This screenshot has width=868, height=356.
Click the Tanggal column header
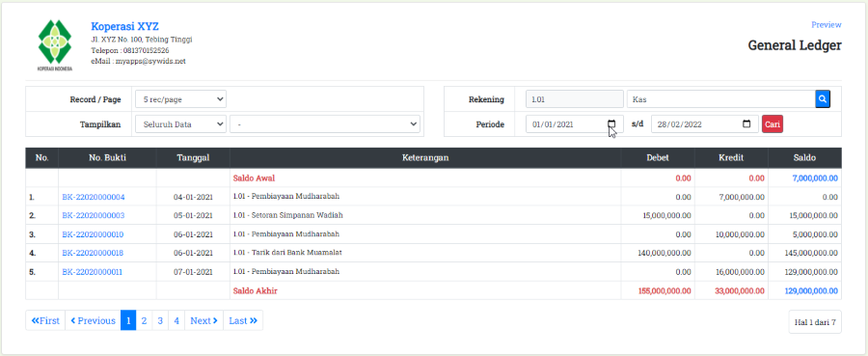click(x=193, y=158)
